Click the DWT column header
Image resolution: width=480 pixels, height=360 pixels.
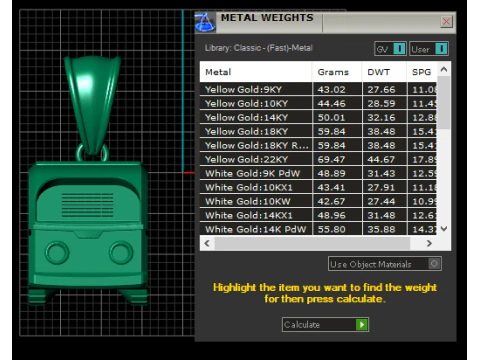[384, 72]
